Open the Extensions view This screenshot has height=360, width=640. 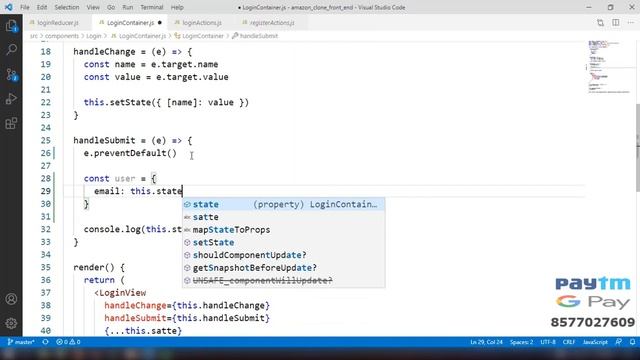[x=11, y=123]
